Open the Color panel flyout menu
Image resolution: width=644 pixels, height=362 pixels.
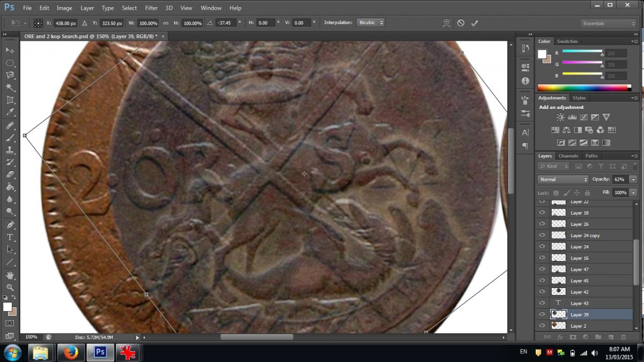[x=635, y=41]
